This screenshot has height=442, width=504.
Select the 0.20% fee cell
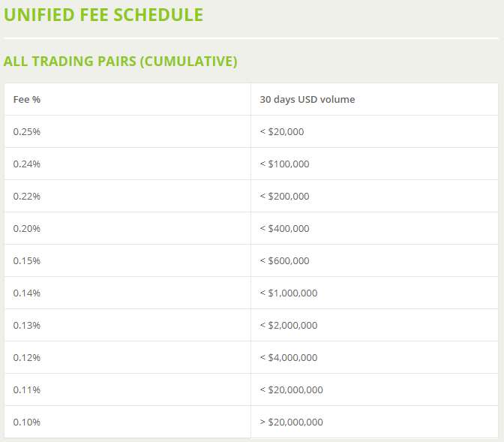[x=127, y=228]
